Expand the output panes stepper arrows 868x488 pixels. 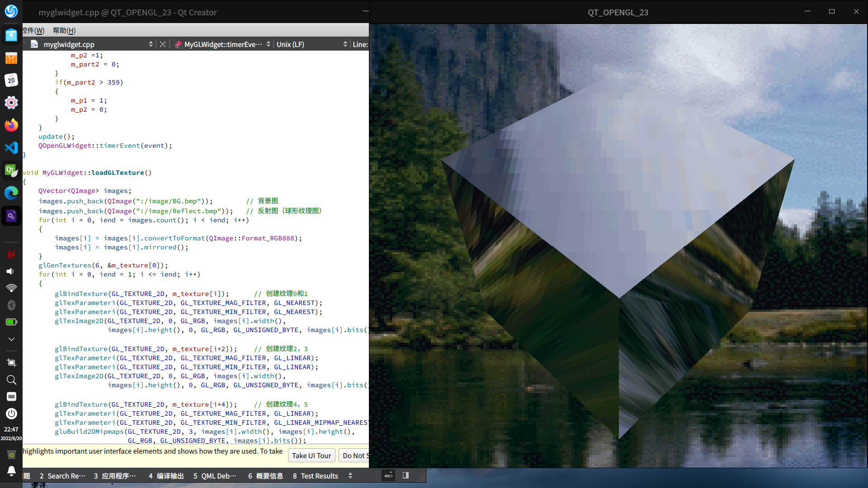point(350,476)
